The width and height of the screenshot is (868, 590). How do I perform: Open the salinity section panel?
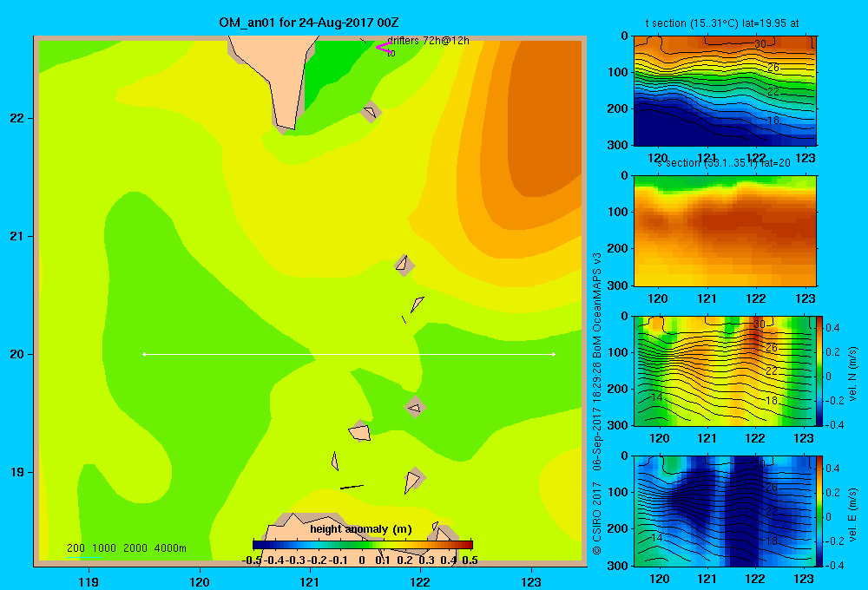(725, 231)
